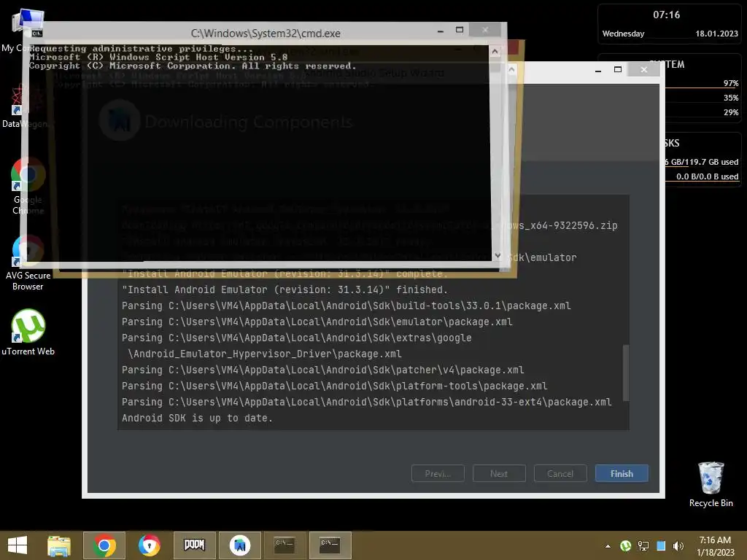Open the Windows Start menu
The height and width of the screenshot is (560, 747).
point(18,545)
